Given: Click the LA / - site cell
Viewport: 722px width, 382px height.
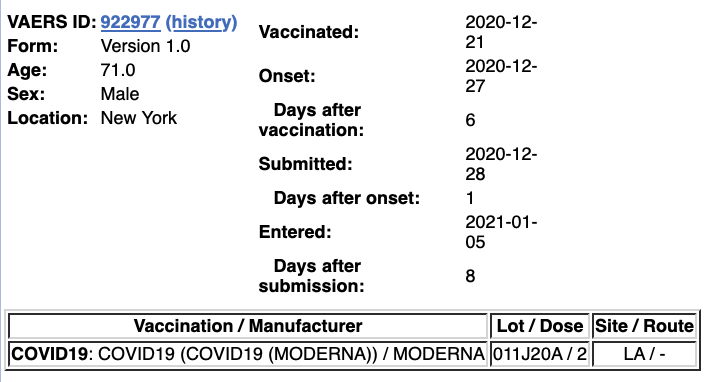Looking at the screenshot, I should (x=644, y=354).
